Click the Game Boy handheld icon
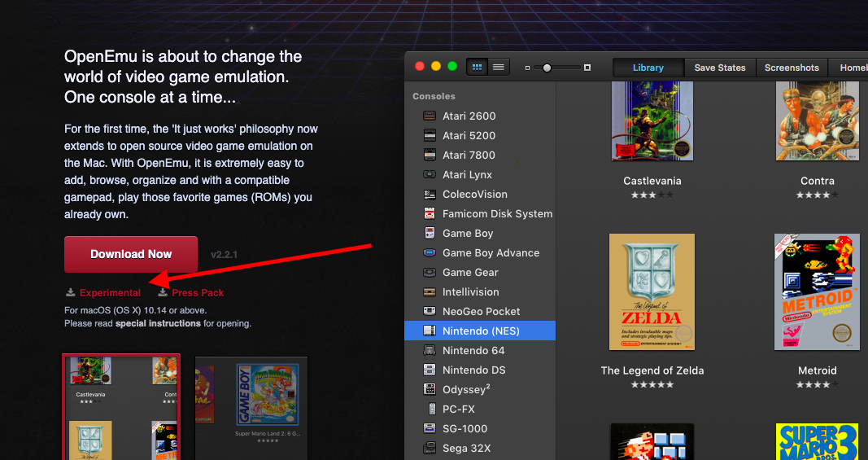 pos(430,233)
